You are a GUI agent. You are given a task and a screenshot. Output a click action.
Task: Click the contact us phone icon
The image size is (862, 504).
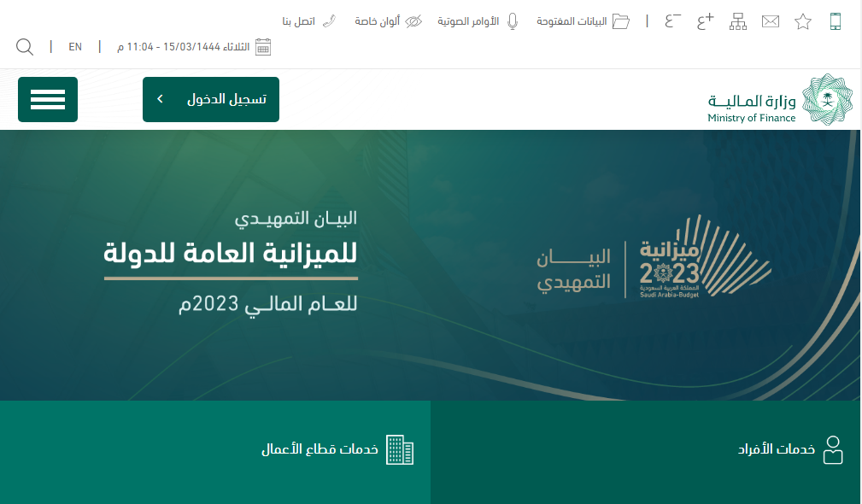click(x=329, y=21)
